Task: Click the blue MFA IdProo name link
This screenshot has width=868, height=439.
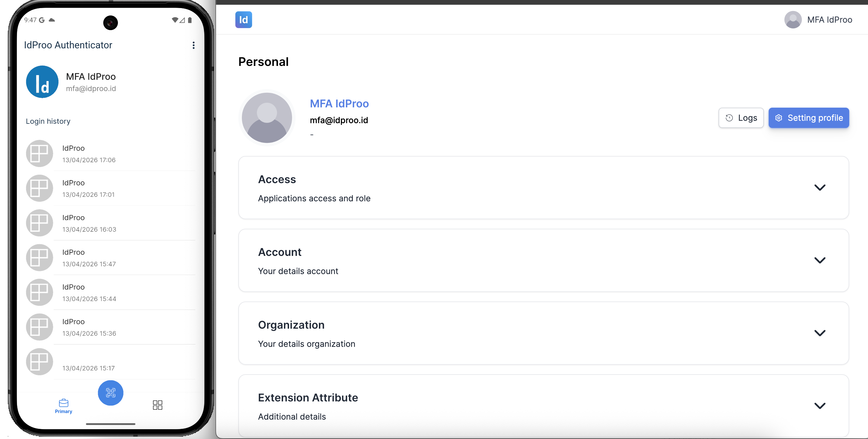Action: [339, 103]
